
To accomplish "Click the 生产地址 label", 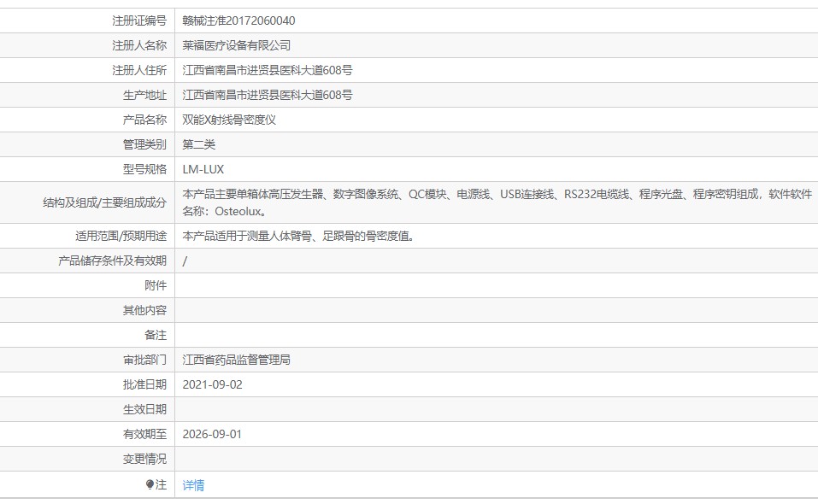I will (x=144, y=95).
